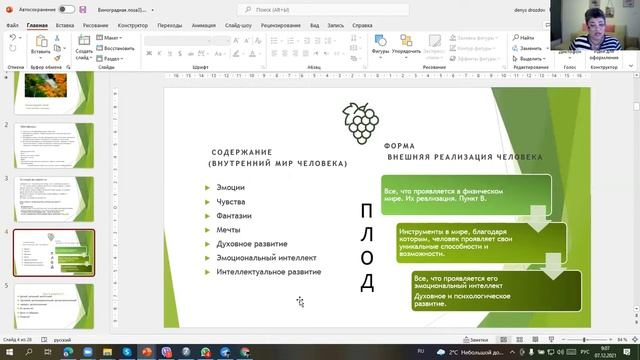Select slide 2 thumbnail
Viewport: 640px width, 360px height.
pyautogui.click(x=54, y=146)
